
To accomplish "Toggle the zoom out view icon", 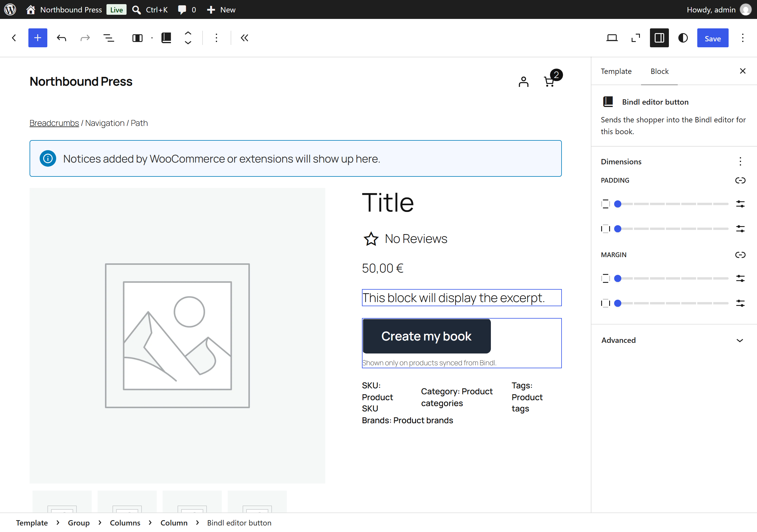I will (x=636, y=38).
